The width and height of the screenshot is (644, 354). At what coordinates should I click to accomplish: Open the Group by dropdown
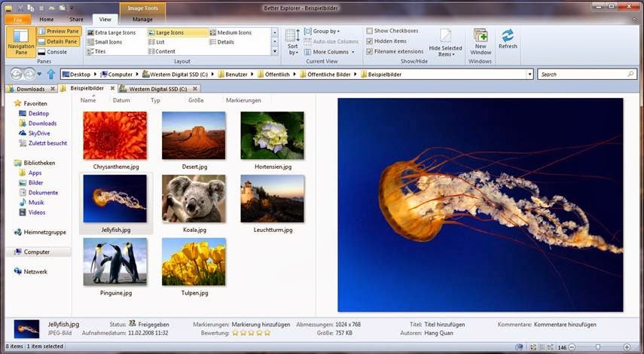pyautogui.click(x=322, y=31)
